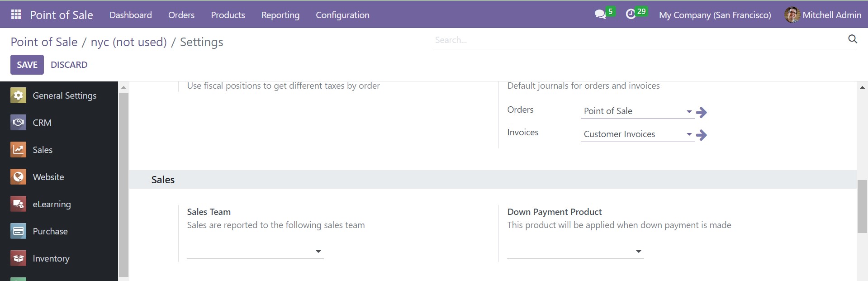
Task: Click the Orders journal label
Action: click(x=520, y=110)
